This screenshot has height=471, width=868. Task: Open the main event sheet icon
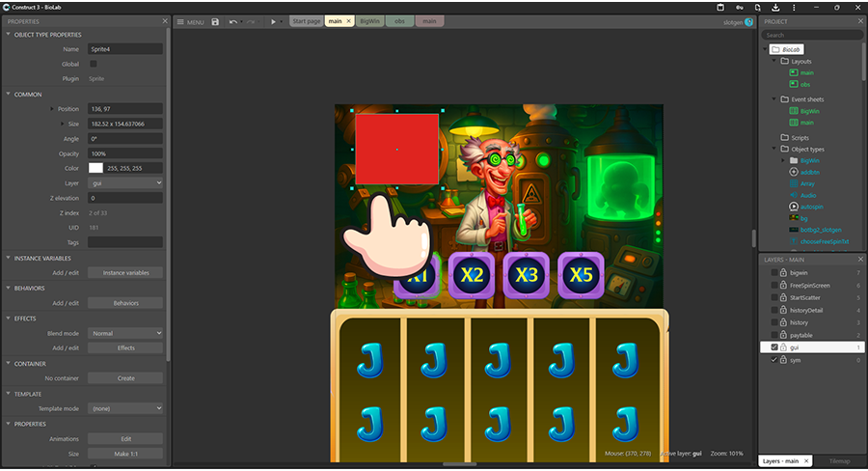(794, 122)
